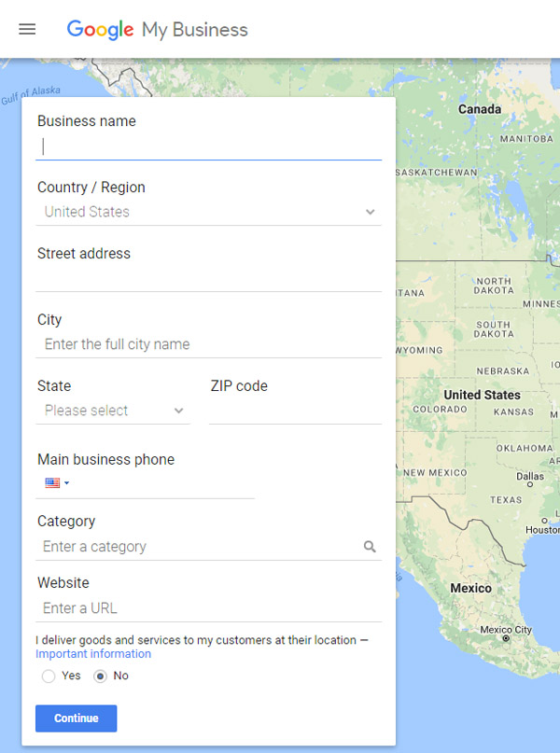560x753 pixels.
Task: Click the Continue button
Action: pos(76,718)
